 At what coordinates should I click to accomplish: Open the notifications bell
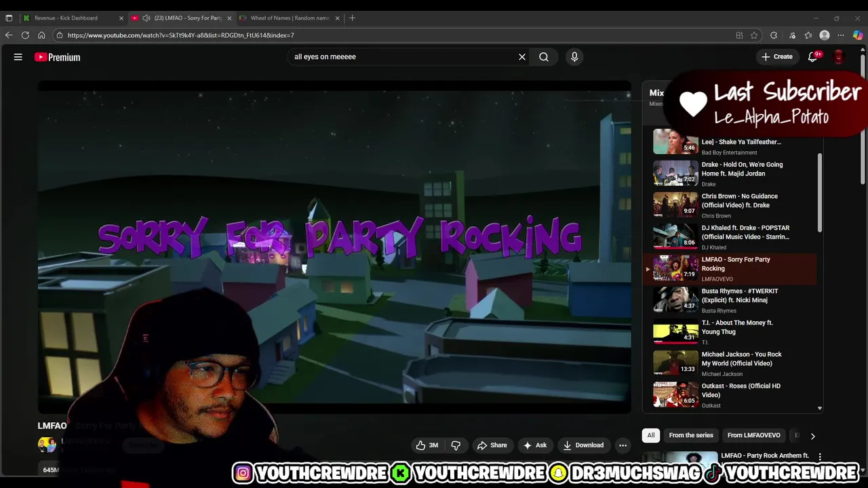tap(813, 57)
